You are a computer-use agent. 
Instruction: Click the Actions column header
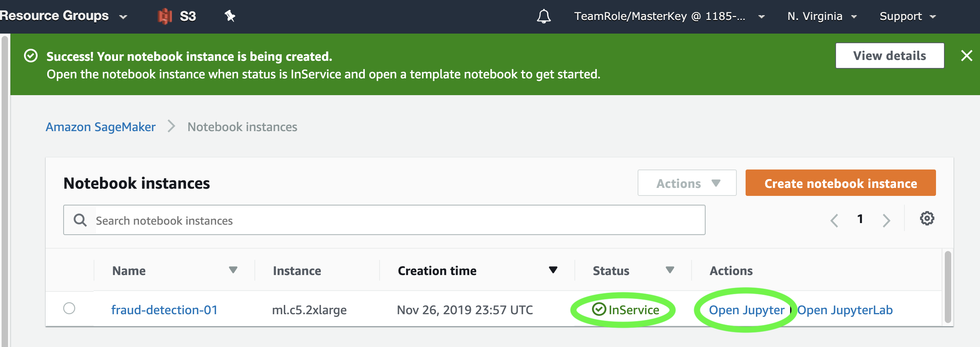click(731, 271)
